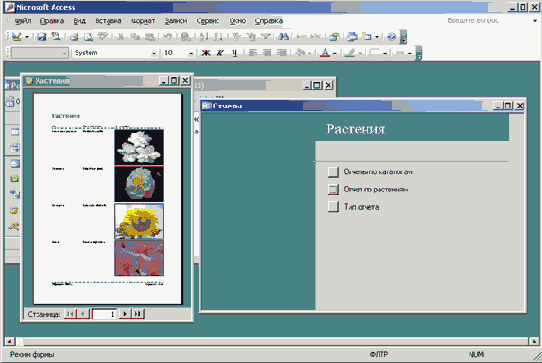Viewport: 542px width, 363px height.
Task: Toggle the first report option button
Action: (x=333, y=172)
